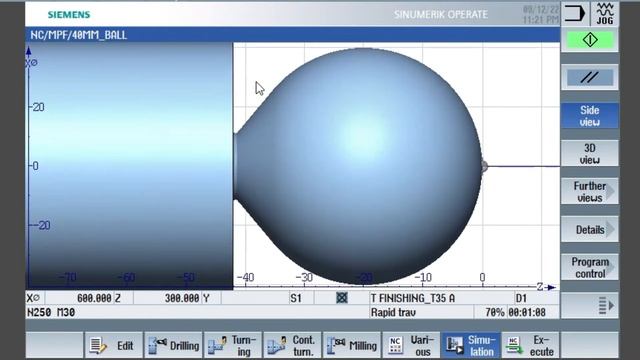Click the Drilling tool icon

(157, 345)
